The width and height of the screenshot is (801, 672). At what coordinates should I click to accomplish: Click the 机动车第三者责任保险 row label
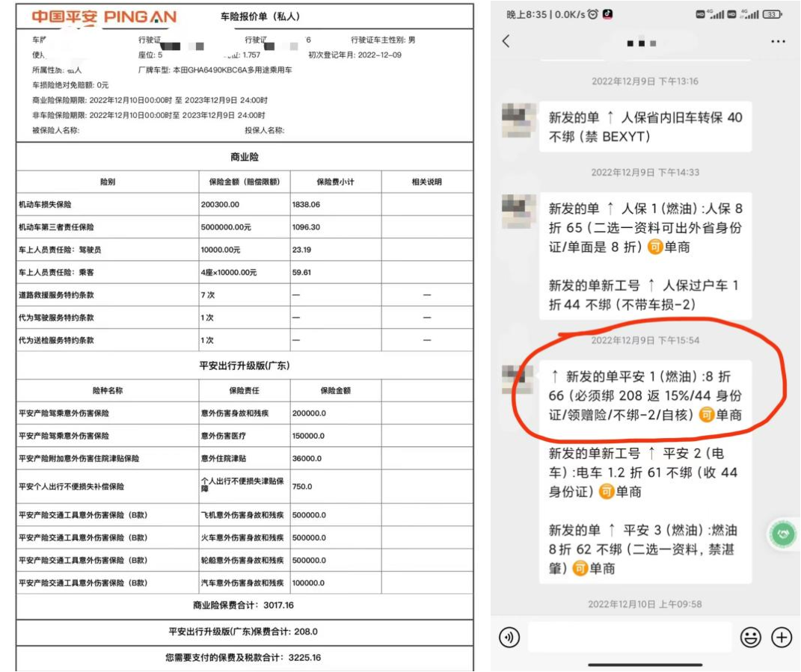pos(56,226)
